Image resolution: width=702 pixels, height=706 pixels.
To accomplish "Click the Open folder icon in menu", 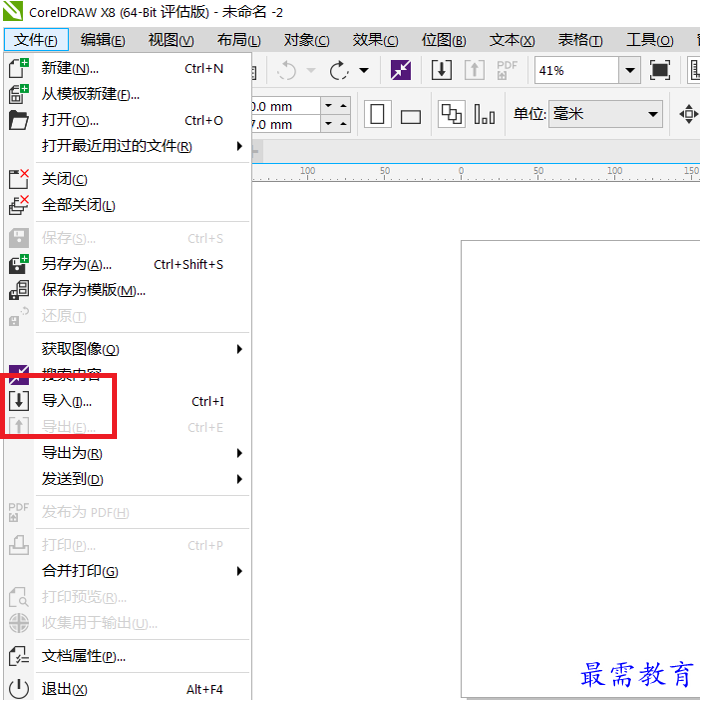I will pos(18,120).
